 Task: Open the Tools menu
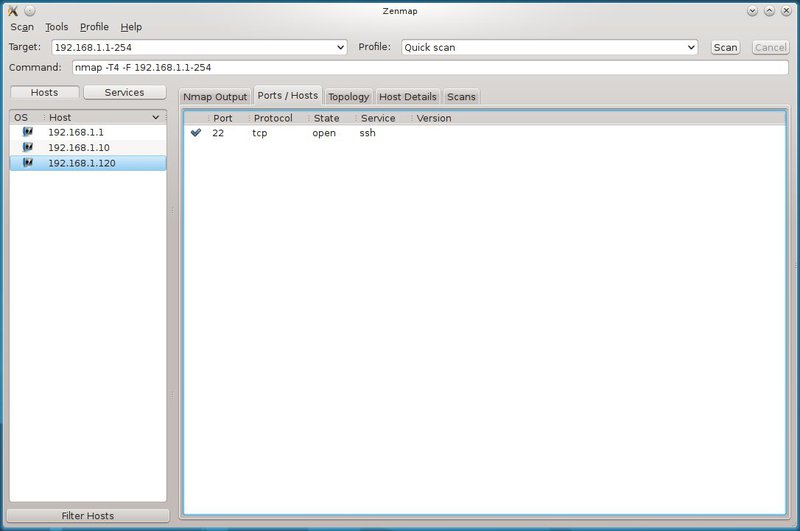[x=57, y=27]
